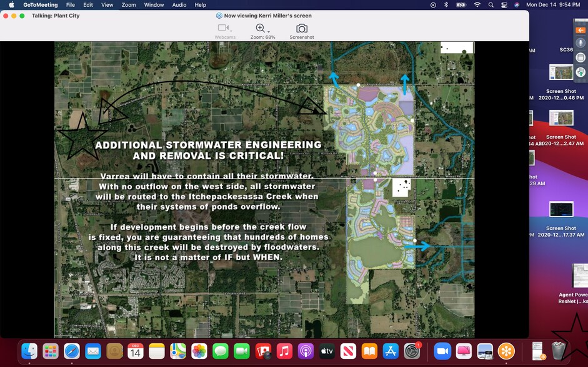This screenshot has height=367, width=588.
Task: Mute your webcam via the right-edge camera control
Action: 581,57
